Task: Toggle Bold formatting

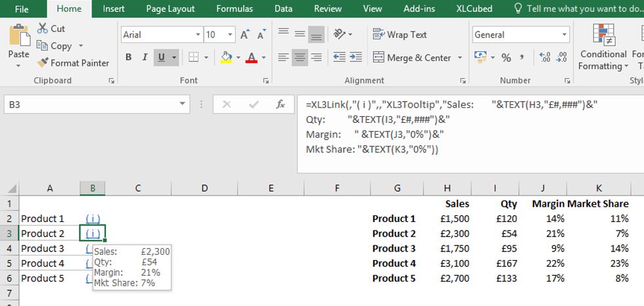Action: 127,58
